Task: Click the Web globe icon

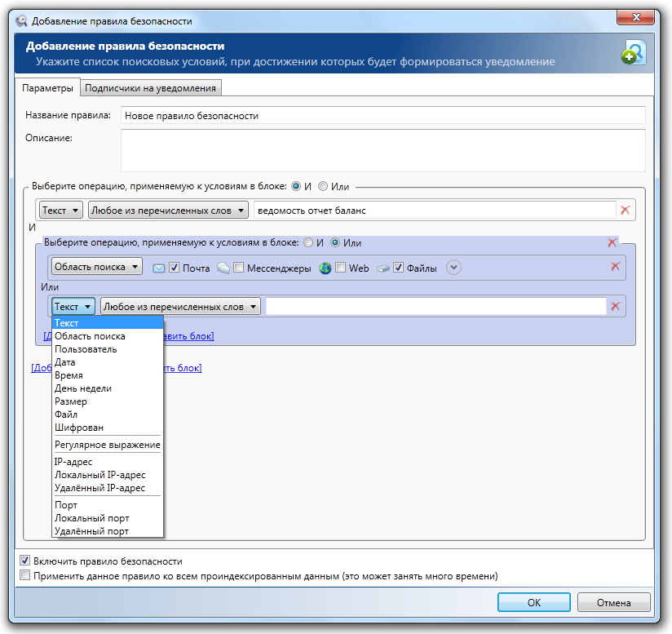Action: (325, 268)
